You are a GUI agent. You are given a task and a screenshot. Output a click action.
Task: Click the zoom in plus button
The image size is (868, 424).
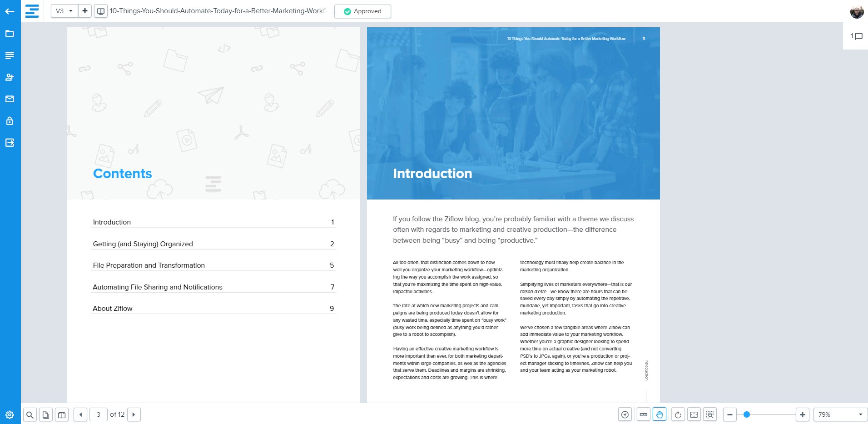[x=802, y=414]
